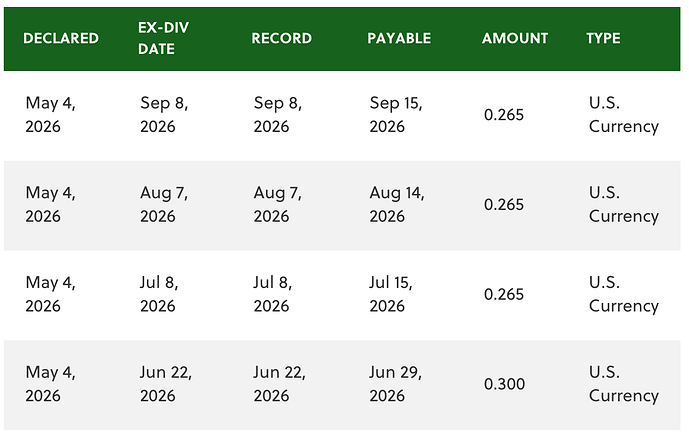
Task: Select U.S. Currency in the June row
Action: 624,384
